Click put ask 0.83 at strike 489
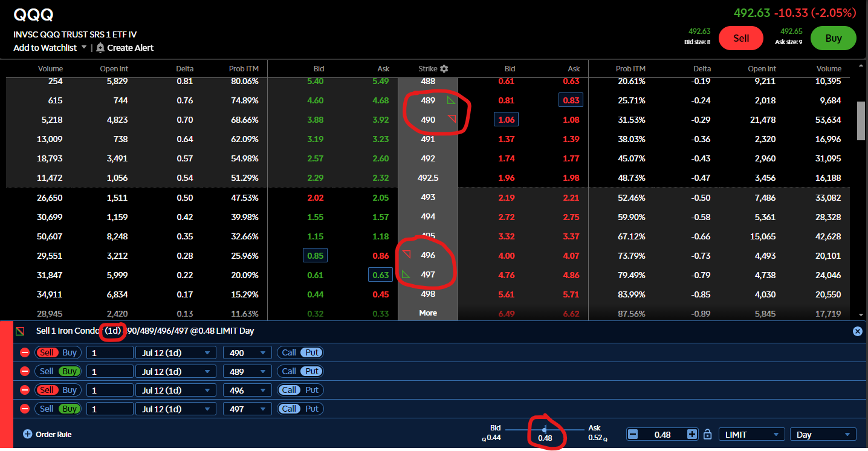 tap(571, 100)
